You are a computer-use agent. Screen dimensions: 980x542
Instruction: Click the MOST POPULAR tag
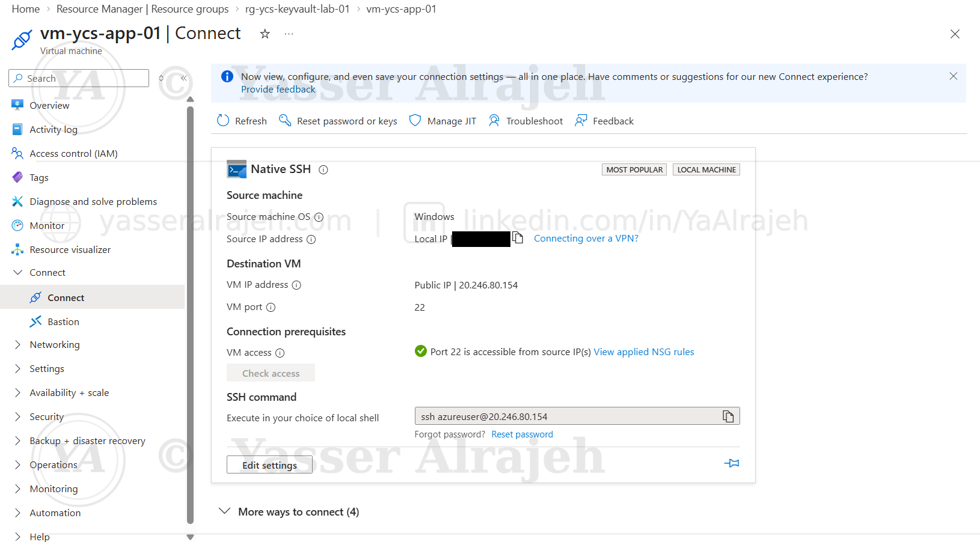634,169
